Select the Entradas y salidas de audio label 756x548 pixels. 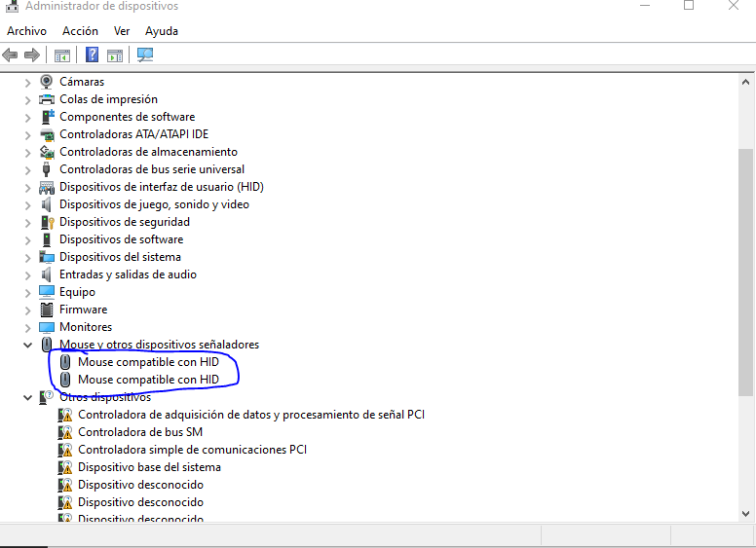(128, 274)
